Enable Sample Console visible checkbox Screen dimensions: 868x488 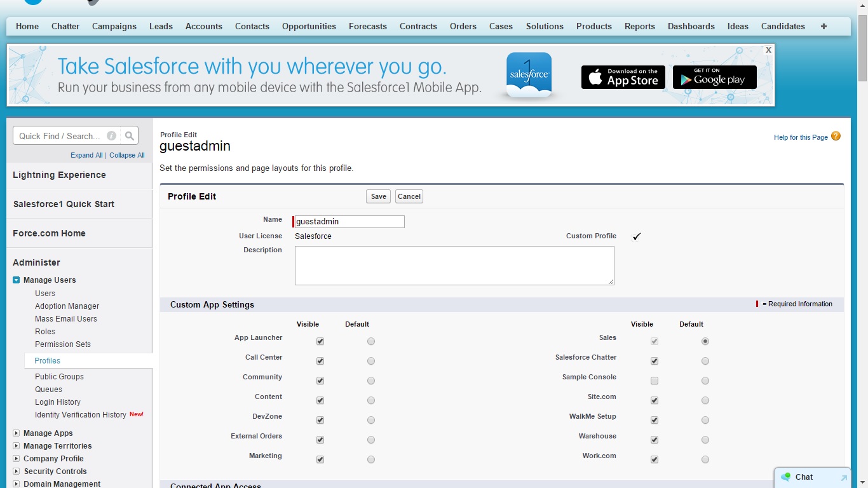coord(654,381)
